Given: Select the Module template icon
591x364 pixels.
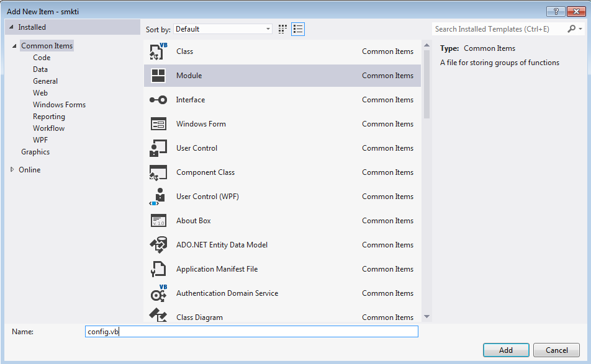Looking at the screenshot, I should 158,75.
